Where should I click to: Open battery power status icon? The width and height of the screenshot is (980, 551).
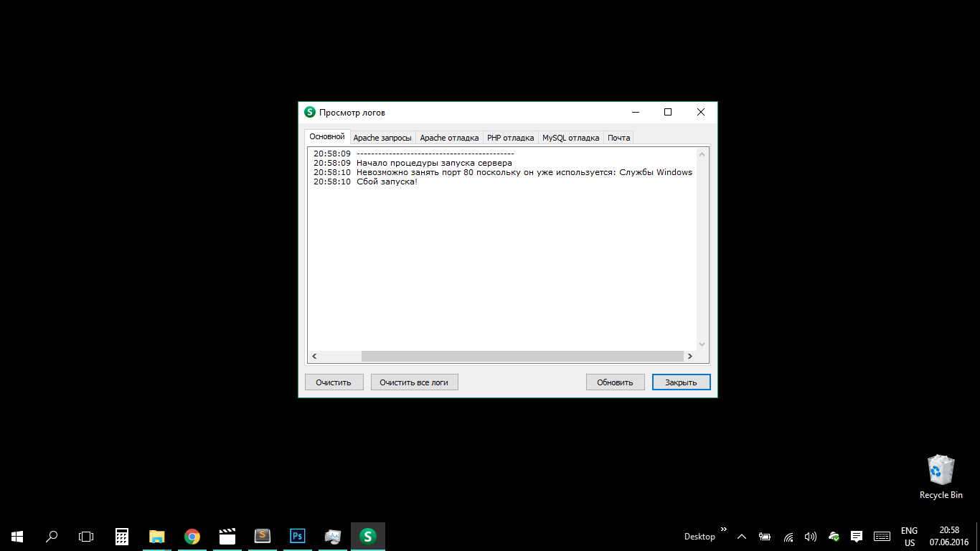pyautogui.click(x=765, y=536)
